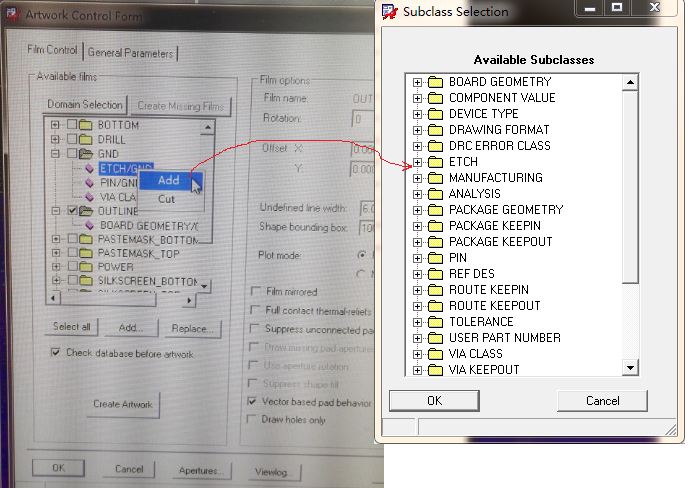
Task: Click the VIA CLASS folder icon
Action: 436,354
